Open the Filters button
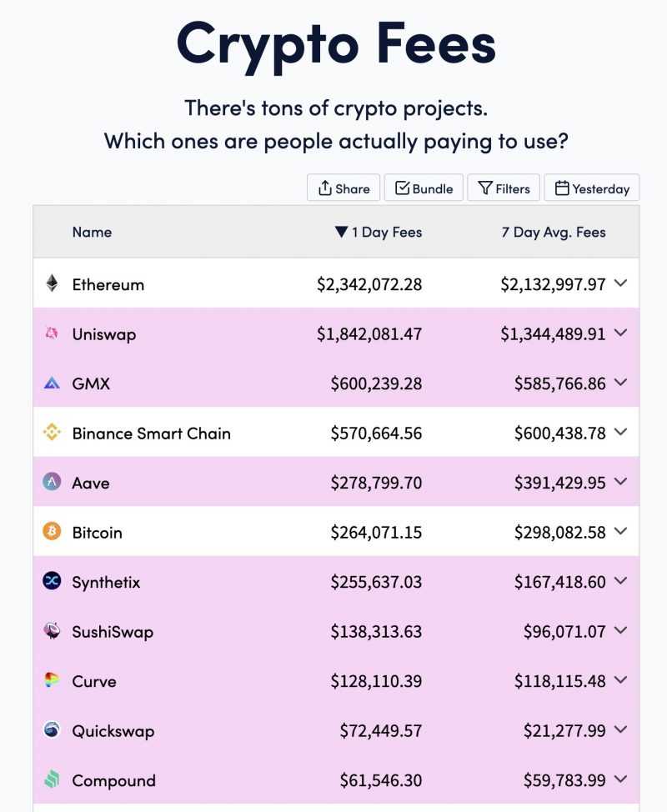Image resolution: width=667 pixels, height=812 pixels. point(504,188)
